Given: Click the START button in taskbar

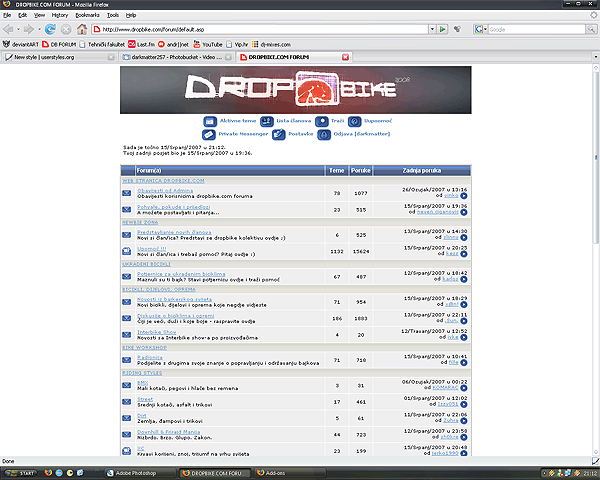Looking at the screenshot, I should [x=20, y=473].
